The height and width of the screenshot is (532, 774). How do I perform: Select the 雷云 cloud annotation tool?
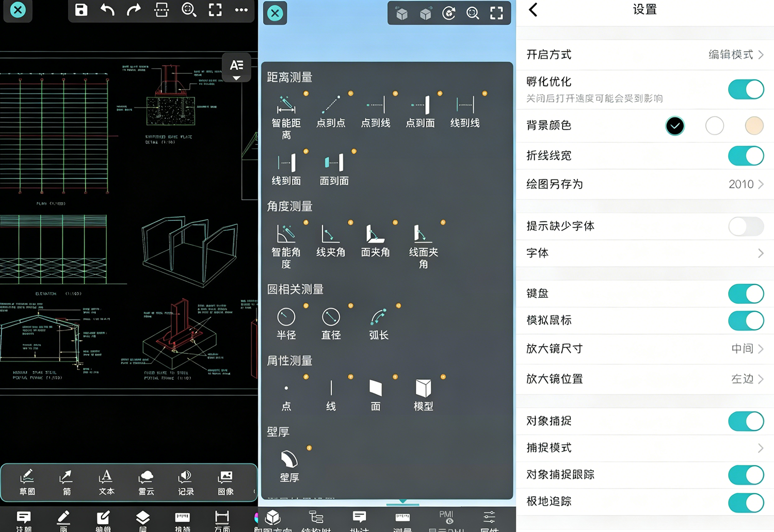146,482
